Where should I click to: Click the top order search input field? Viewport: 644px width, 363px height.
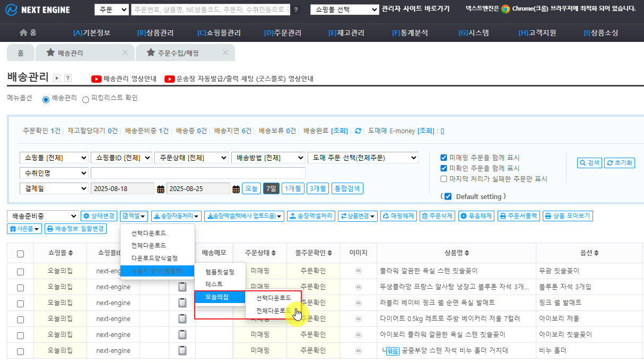211,10
